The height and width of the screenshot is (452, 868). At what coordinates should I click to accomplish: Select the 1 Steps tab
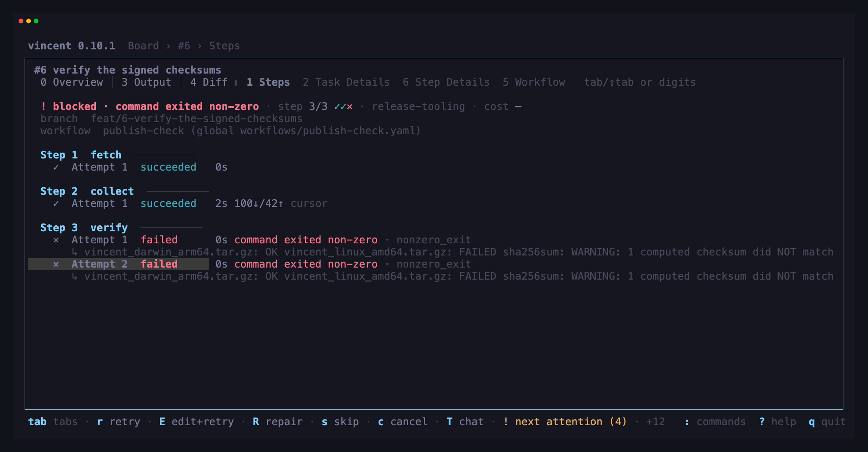click(x=268, y=82)
